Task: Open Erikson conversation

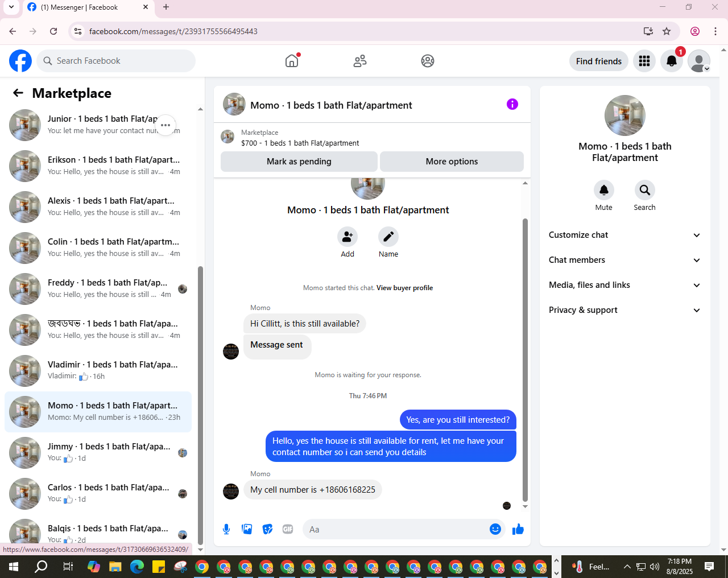Action: tap(98, 166)
